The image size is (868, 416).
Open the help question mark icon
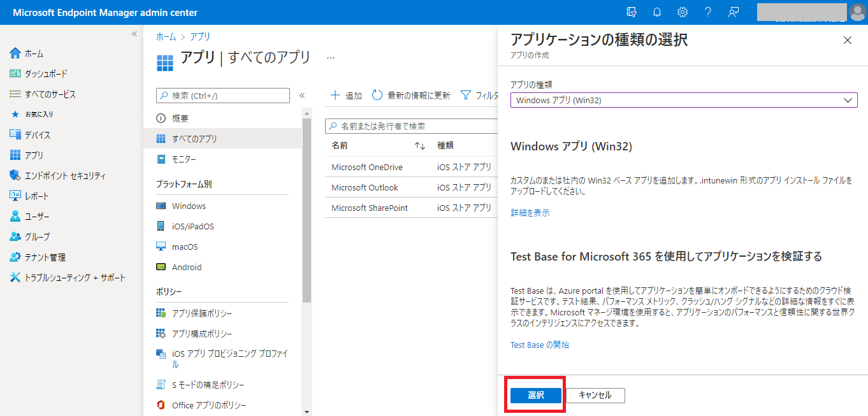coord(708,12)
